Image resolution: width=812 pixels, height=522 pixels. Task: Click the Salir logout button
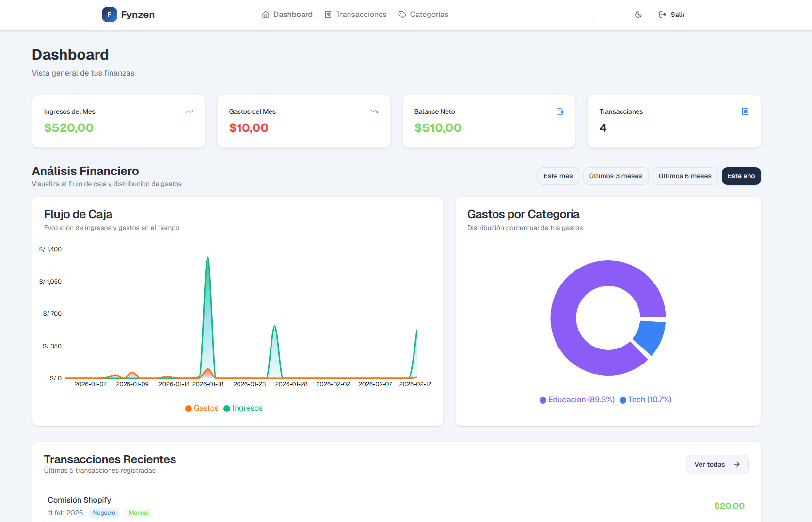point(672,15)
